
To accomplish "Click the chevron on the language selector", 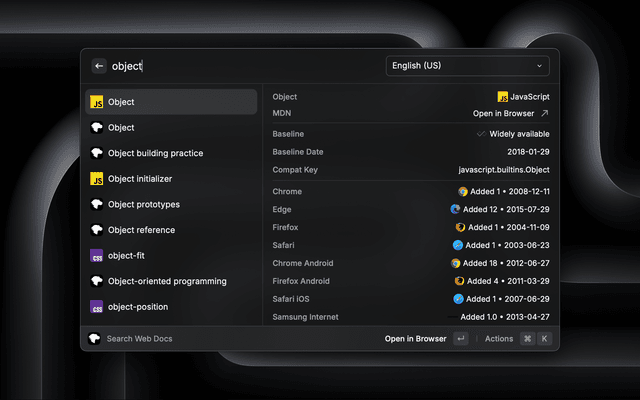I will (540, 66).
